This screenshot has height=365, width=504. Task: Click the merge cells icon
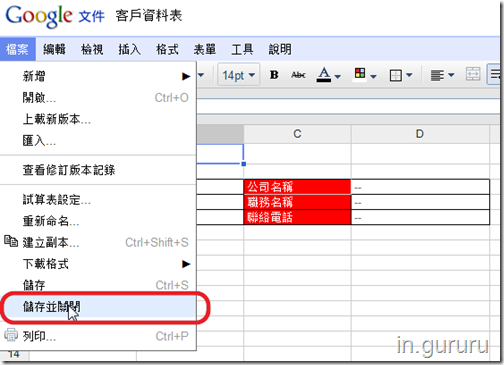(x=473, y=74)
